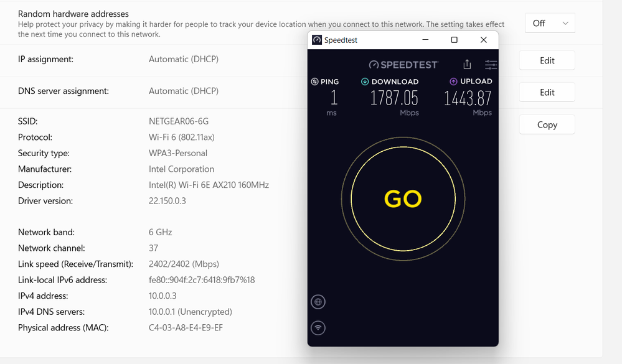This screenshot has width=622, height=364.
Task: Open the Random hardware addresses dropdown
Action: 550,23
